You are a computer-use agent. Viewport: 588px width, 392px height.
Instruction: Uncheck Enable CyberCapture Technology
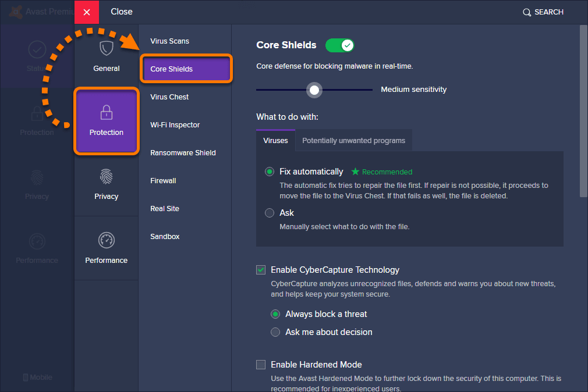click(x=261, y=270)
